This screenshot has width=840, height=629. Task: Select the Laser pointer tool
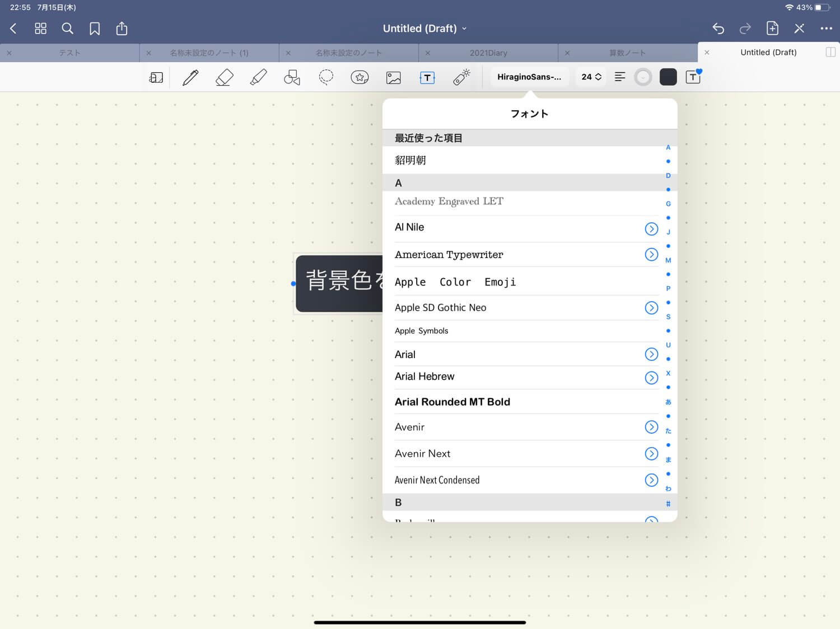[461, 77]
